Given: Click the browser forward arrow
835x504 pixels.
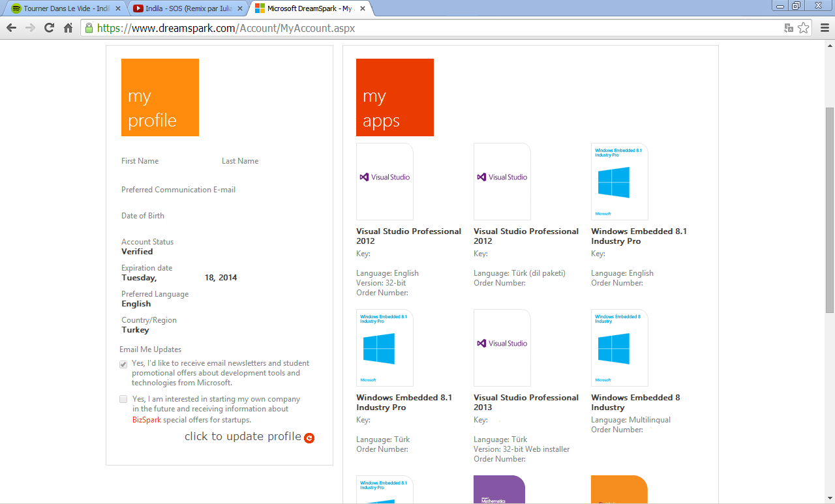Looking at the screenshot, I should [30, 28].
